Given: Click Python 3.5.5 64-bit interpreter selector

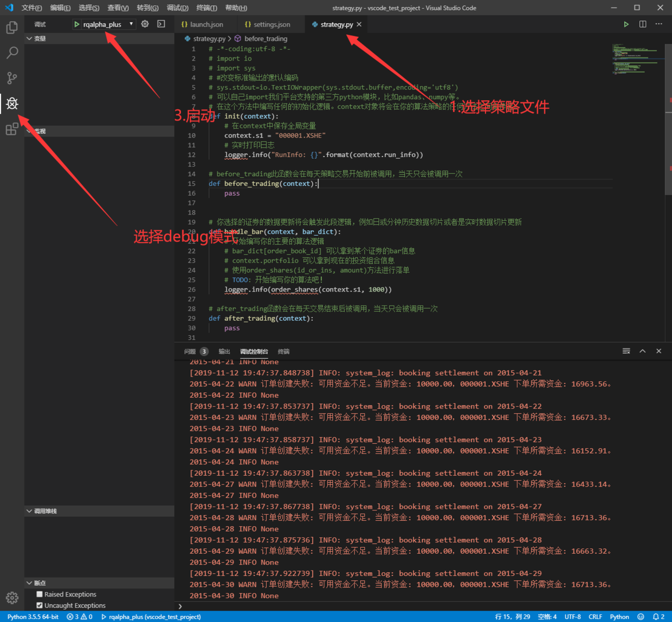Looking at the screenshot, I should tap(33, 617).
